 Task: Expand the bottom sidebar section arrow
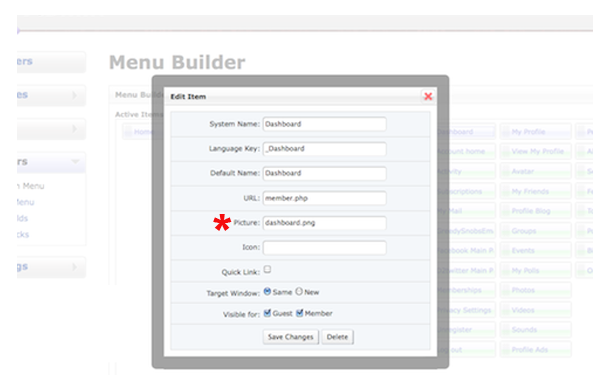(x=74, y=267)
